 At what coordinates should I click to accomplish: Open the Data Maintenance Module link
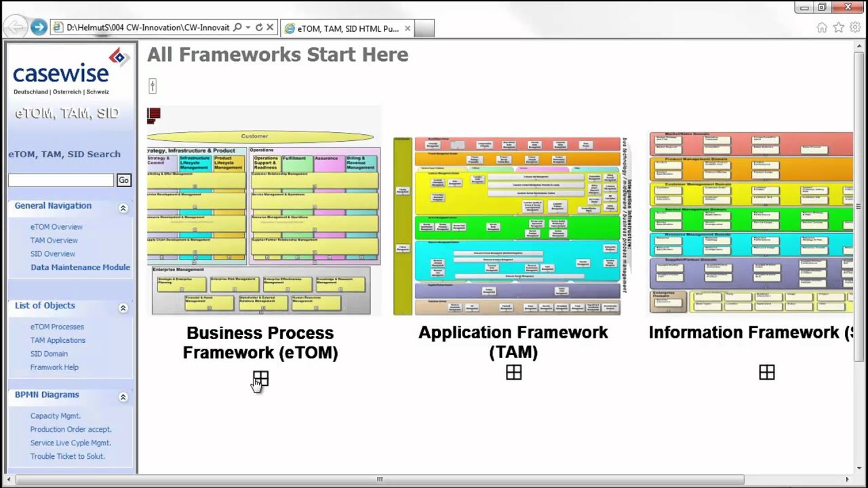click(x=80, y=267)
